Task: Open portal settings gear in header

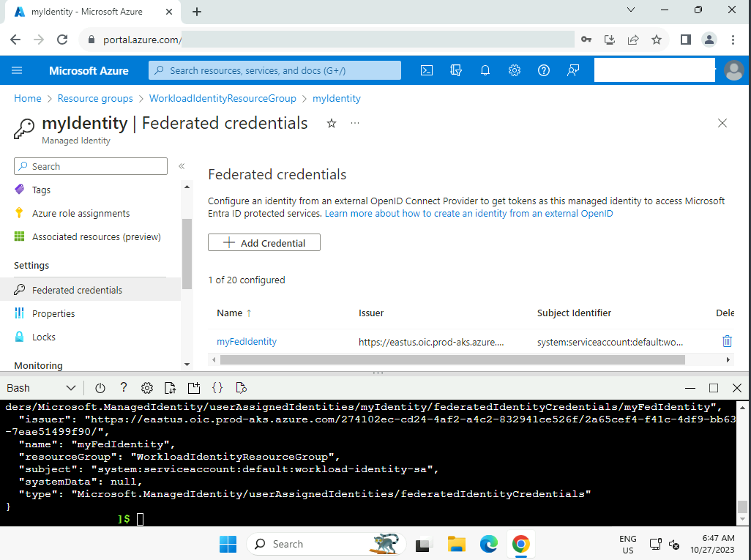Action: 515,71
